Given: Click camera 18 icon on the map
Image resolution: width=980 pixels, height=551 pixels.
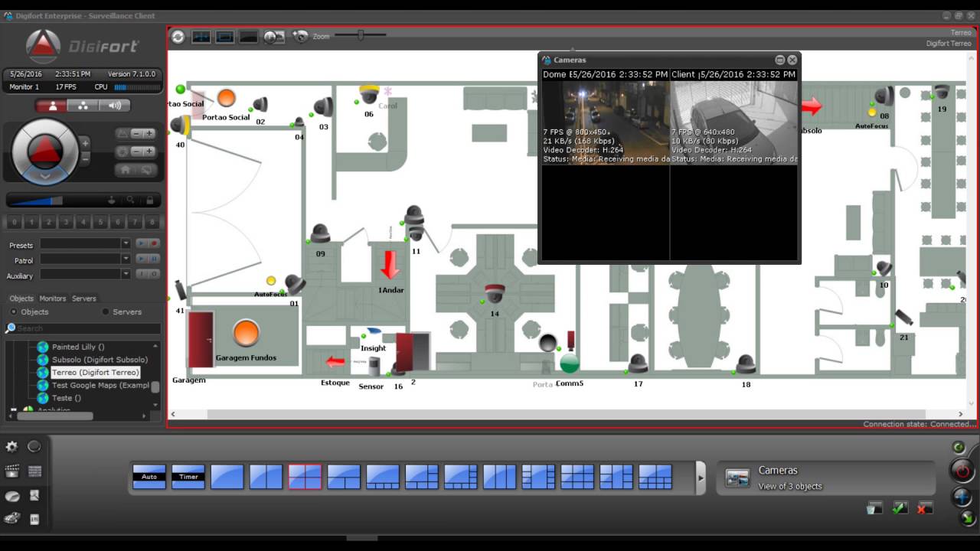Looking at the screenshot, I should [x=746, y=364].
